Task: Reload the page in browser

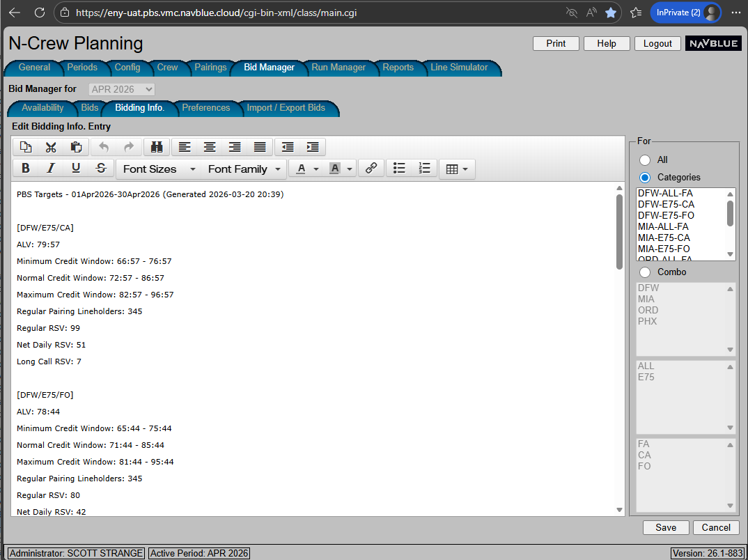Action: pyautogui.click(x=40, y=13)
